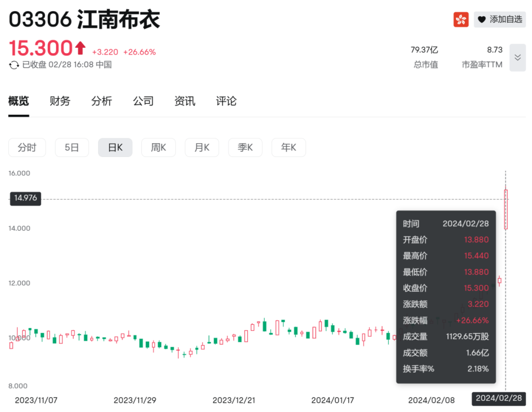Select 季K quarterly chart period

[x=245, y=148]
